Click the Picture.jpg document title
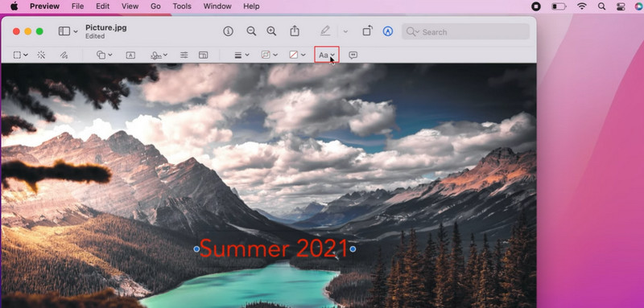Screen dimensions: 644x308 coord(106,28)
